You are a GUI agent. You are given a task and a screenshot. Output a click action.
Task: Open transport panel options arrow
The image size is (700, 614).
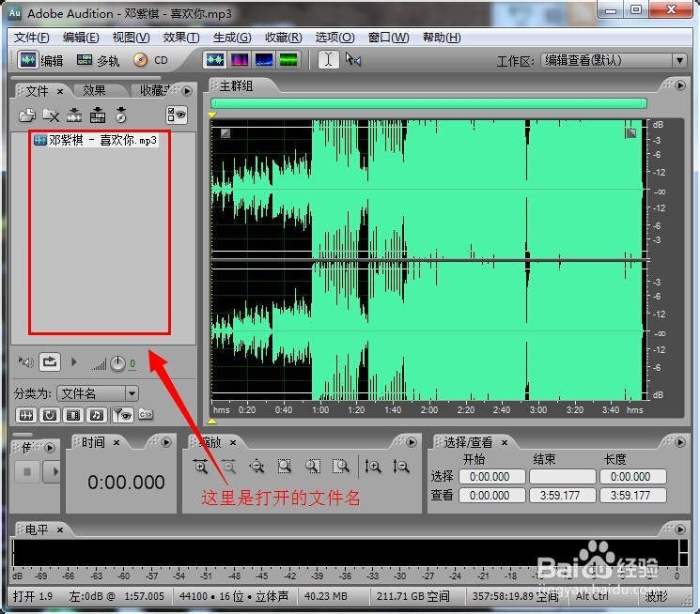click(50, 448)
